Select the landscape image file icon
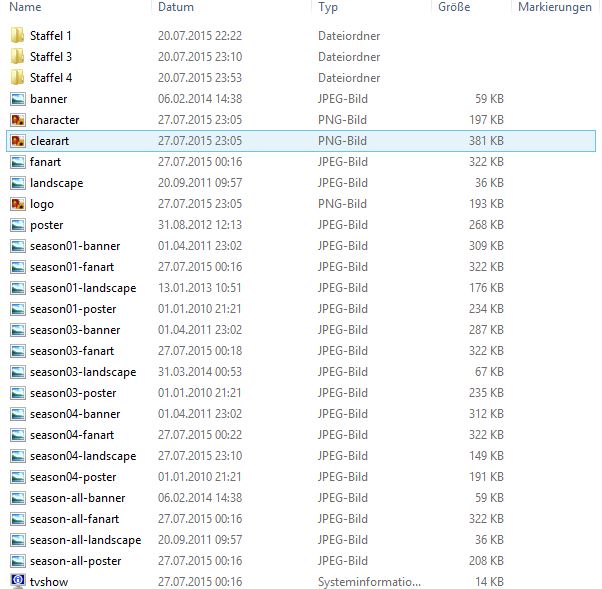Screen dimensions: 602x589 18,183
